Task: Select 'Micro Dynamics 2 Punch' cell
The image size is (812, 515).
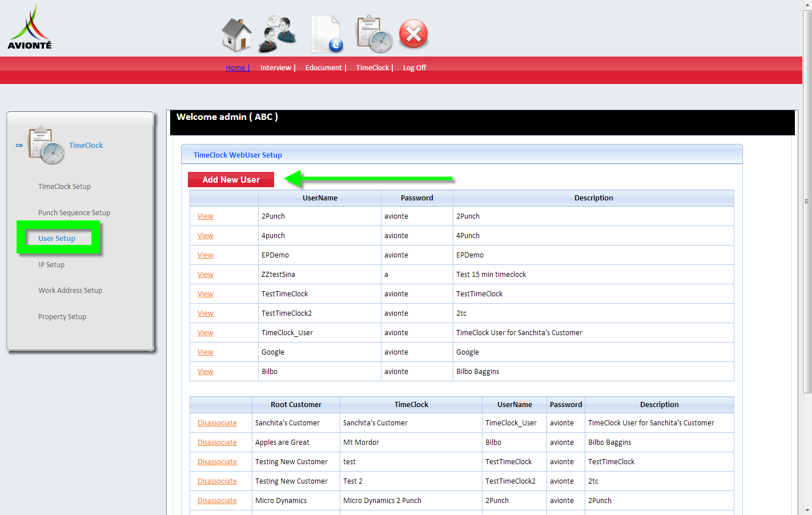Action: tap(411, 501)
